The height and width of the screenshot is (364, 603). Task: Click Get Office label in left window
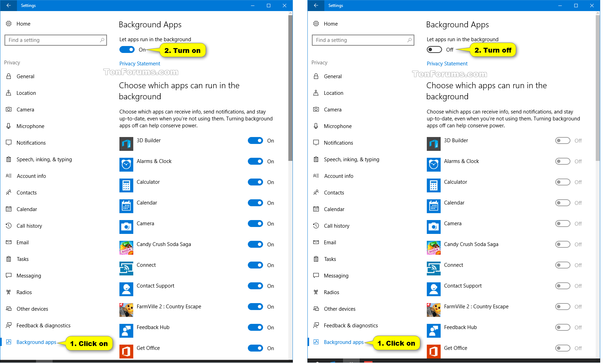click(148, 348)
